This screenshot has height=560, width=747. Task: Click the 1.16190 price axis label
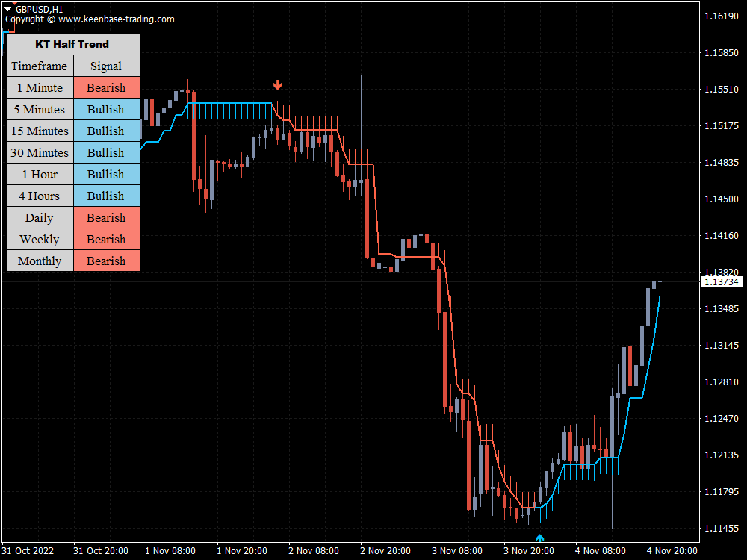(x=722, y=16)
